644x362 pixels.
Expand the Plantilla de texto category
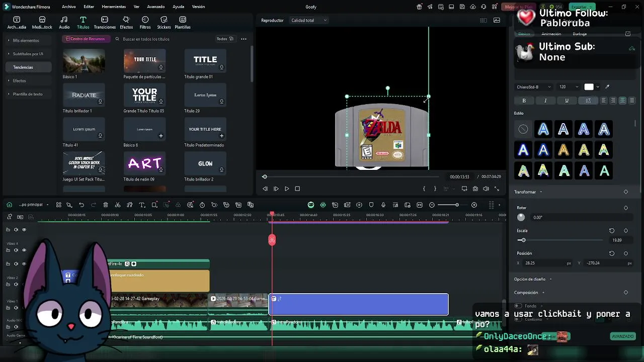pos(28,94)
